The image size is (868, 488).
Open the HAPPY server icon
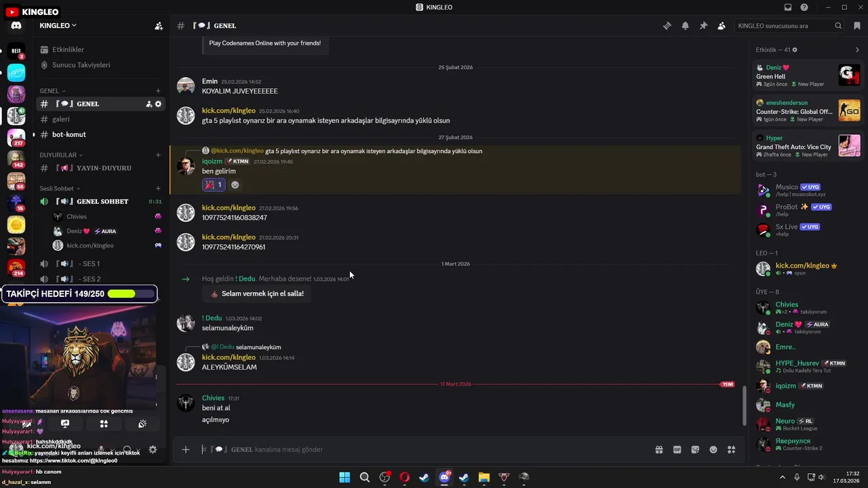(x=16, y=73)
